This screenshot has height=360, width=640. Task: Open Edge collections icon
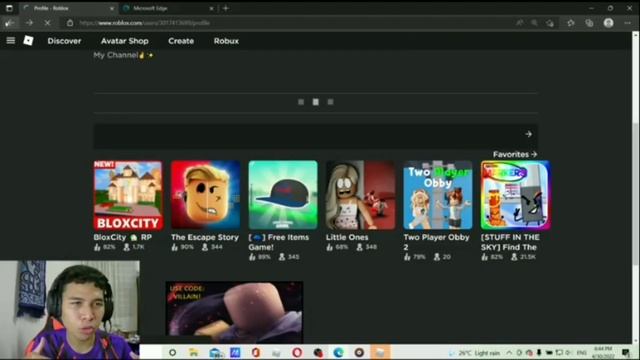[x=589, y=23]
